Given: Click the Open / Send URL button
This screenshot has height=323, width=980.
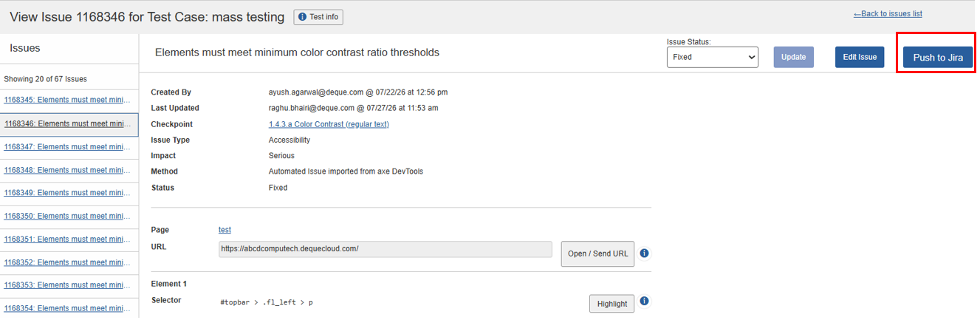Looking at the screenshot, I should pyautogui.click(x=598, y=254).
